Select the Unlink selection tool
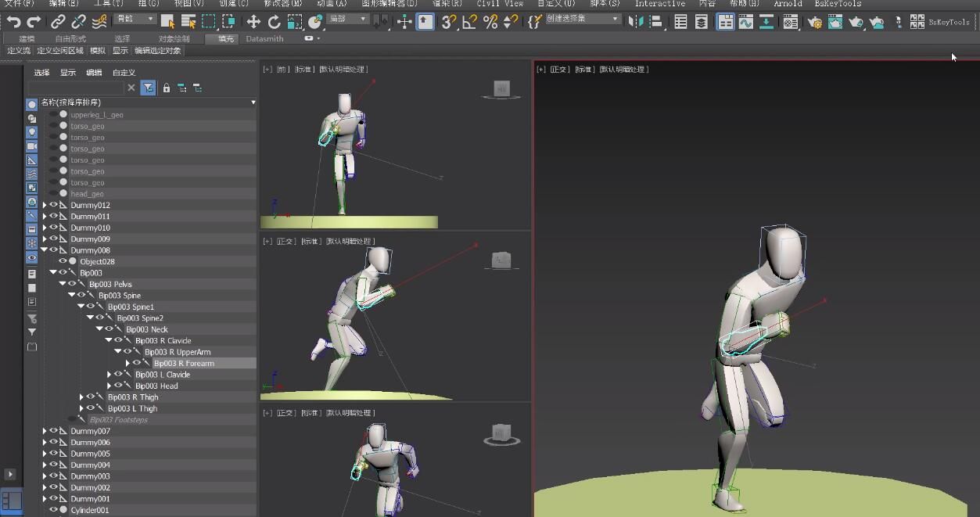 click(x=78, y=22)
